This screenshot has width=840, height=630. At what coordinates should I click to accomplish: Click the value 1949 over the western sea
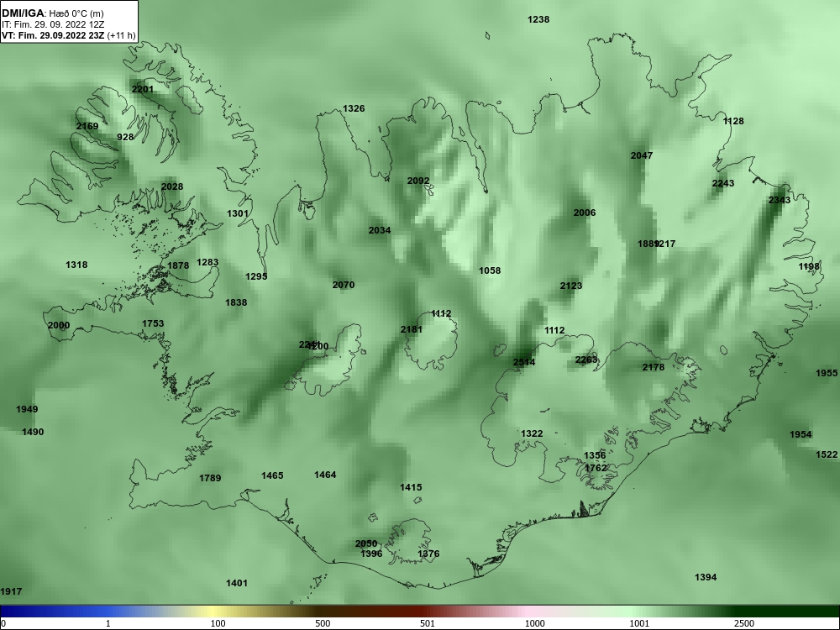(27, 409)
